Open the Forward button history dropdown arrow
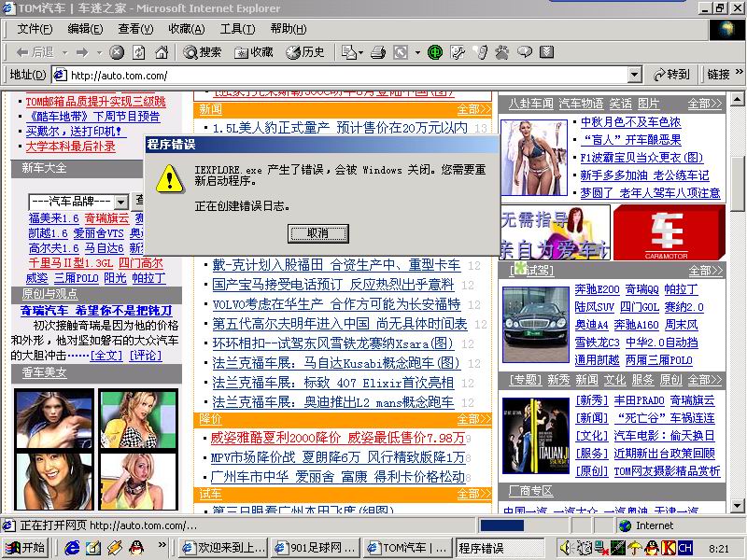This screenshot has height=560, width=747. coord(99,52)
